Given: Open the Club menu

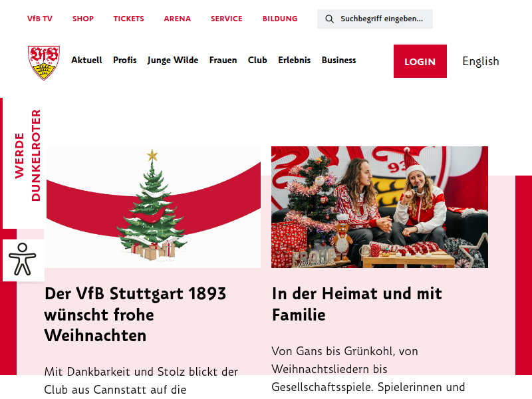Looking at the screenshot, I should click(257, 61).
